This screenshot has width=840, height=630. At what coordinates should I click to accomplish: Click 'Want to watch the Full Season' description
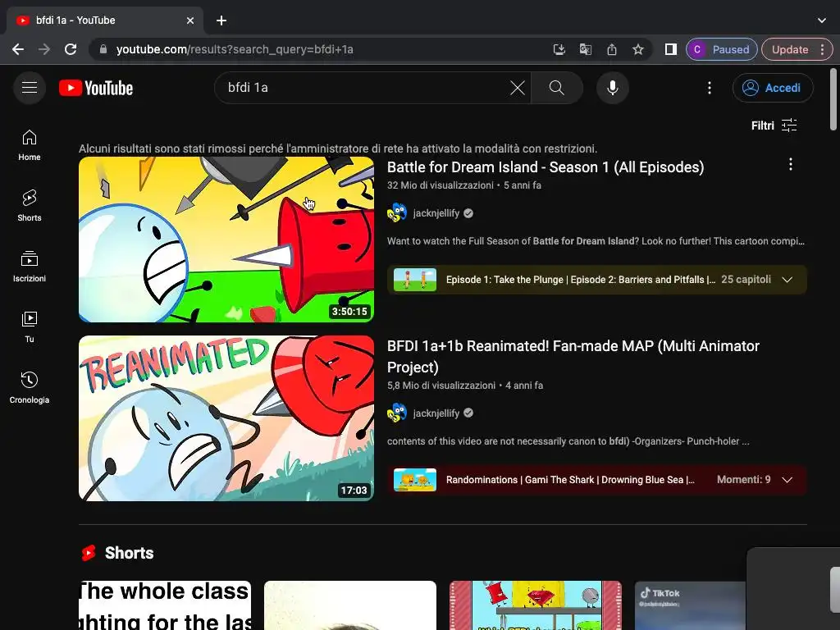coord(596,241)
